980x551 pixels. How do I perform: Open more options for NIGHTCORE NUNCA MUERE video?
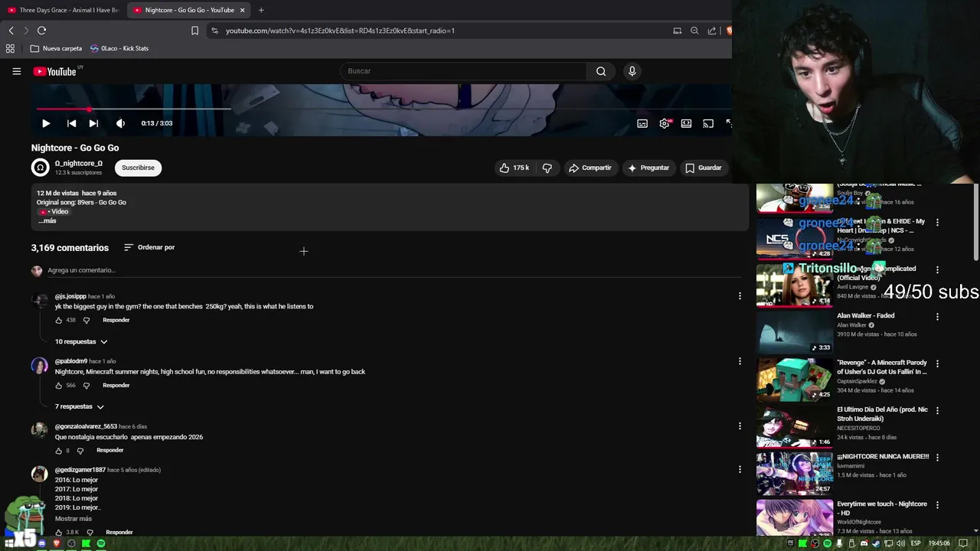[937, 458]
